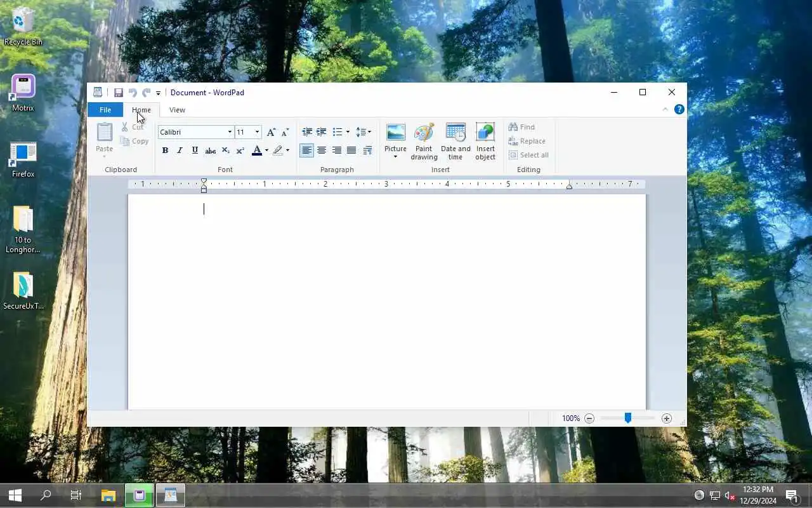Insert a Paint drawing
Screen dimensions: 812x508
pyautogui.click(x=424, y=142)
